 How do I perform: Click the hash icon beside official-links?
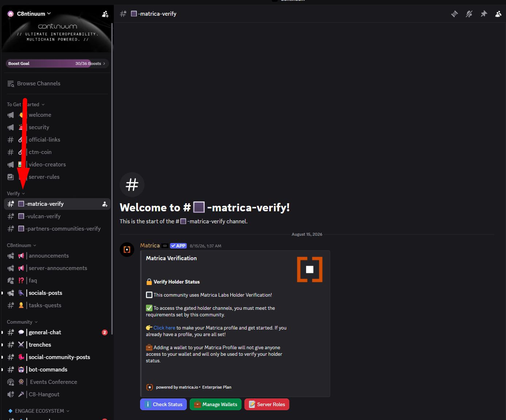[11, 140]
